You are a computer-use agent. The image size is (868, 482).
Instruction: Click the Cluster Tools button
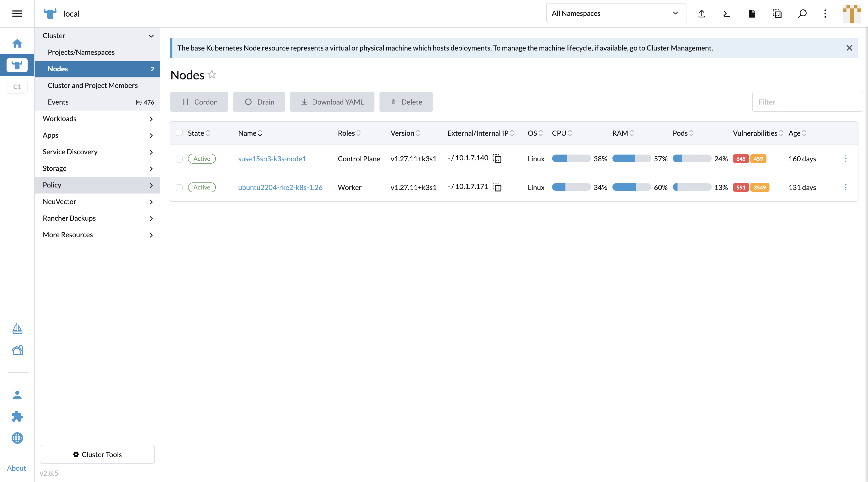pos(97,454)
